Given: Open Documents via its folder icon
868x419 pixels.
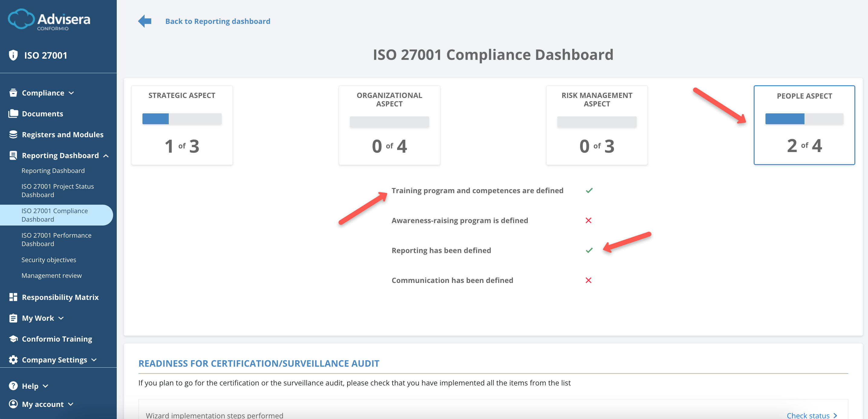Looking at the screenshot, I should (x=13, y=113).
